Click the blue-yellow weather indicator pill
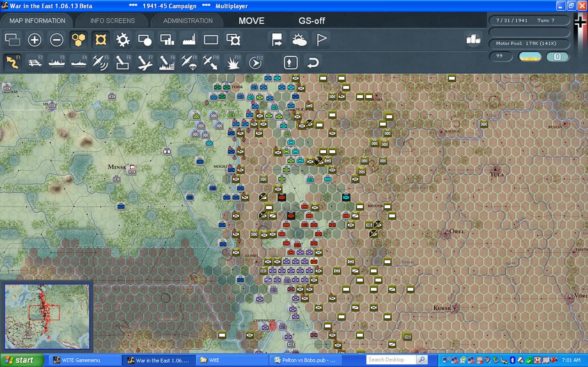Image resolution: width=588 pixels, height=367 pixels. click(530, 57)
